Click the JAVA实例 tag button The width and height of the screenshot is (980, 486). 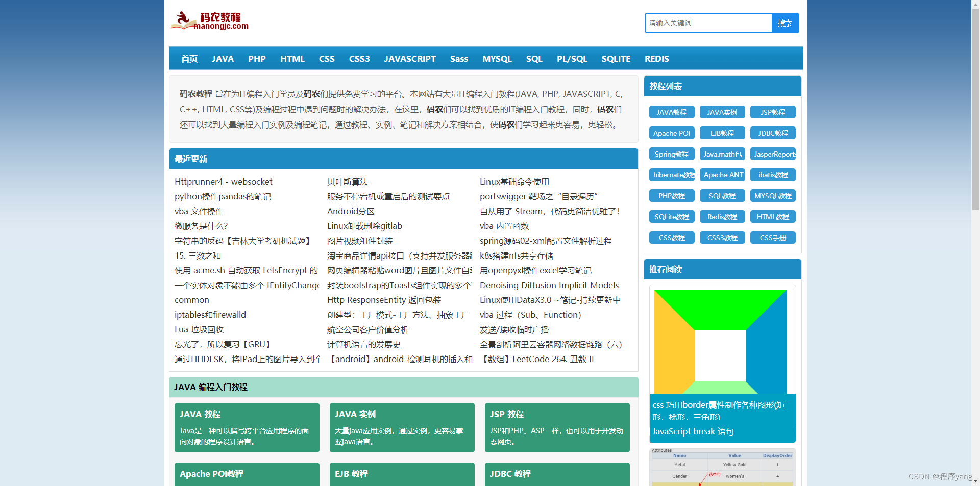[722, 112]
